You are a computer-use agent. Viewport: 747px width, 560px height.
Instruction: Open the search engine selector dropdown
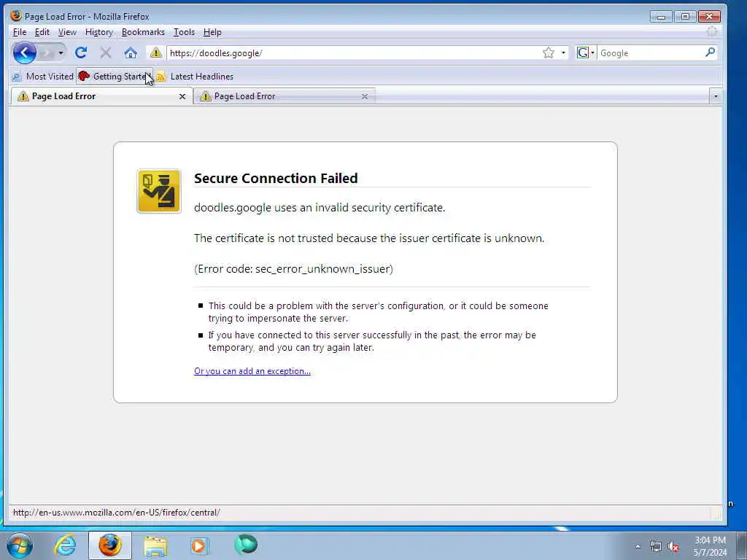pos(586,52)
